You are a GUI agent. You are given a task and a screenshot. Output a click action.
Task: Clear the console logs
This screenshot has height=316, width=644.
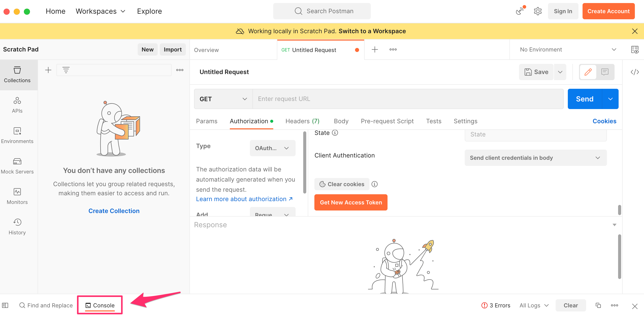tap(571, 305)
